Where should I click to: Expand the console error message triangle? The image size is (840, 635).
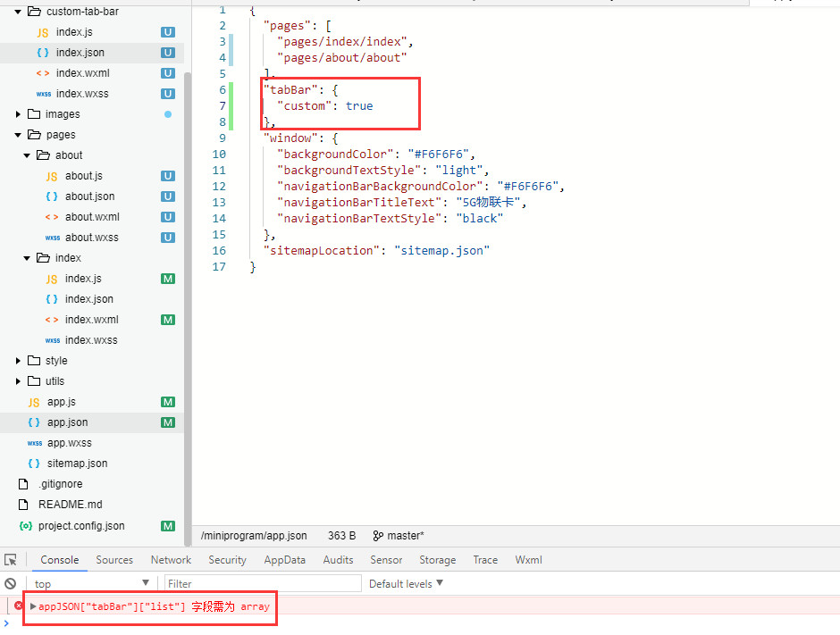tap(34, 606)
